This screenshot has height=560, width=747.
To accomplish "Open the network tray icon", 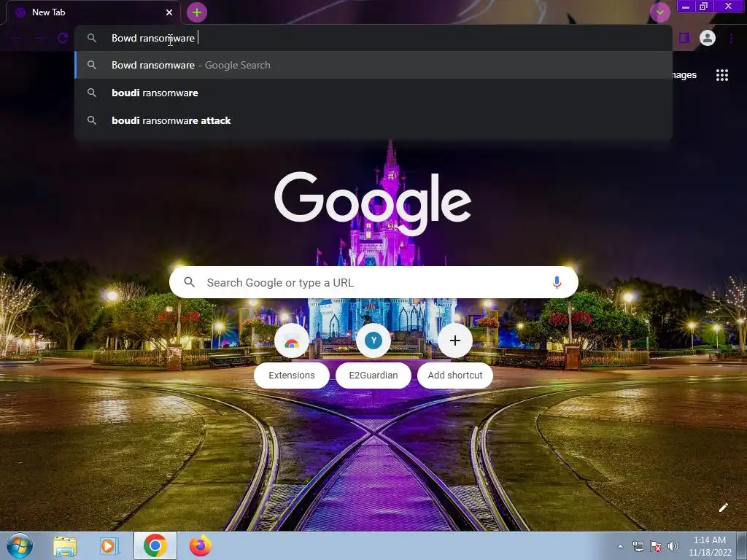I will coord(638,546).
